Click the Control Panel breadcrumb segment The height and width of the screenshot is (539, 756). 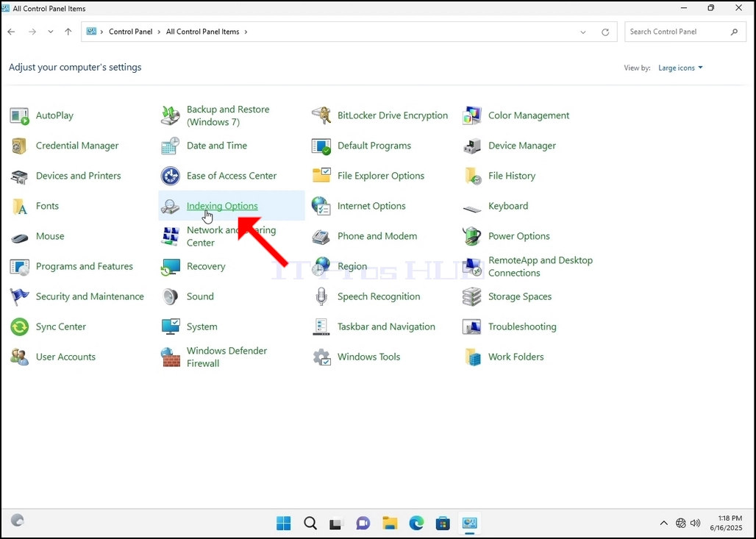coord(131,32)
